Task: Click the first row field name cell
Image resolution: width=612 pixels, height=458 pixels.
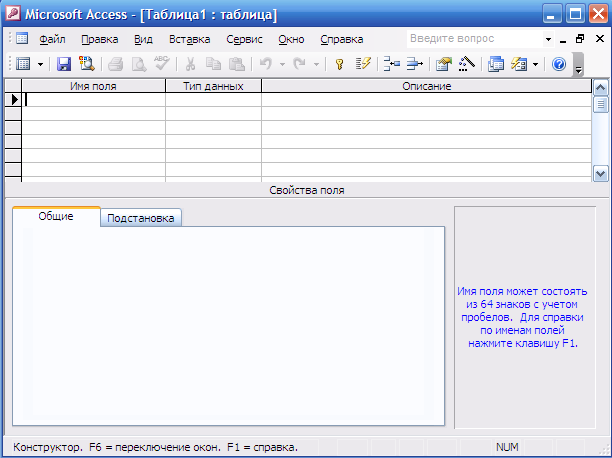Action: [x=93, y=100]
